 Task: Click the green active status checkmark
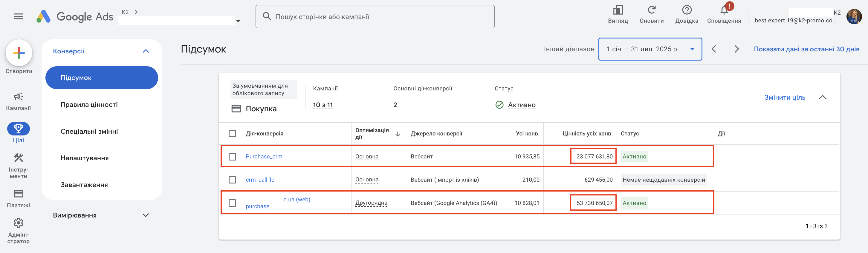499,105
